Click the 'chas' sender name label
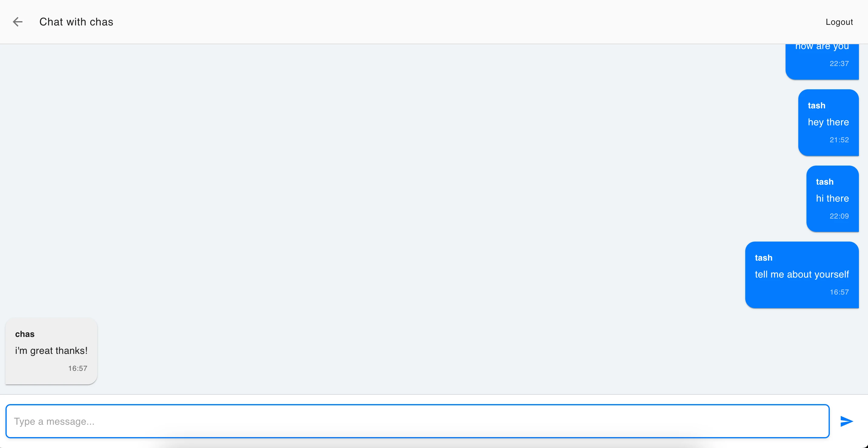The image size is (868, 448). tap(25, 334)
